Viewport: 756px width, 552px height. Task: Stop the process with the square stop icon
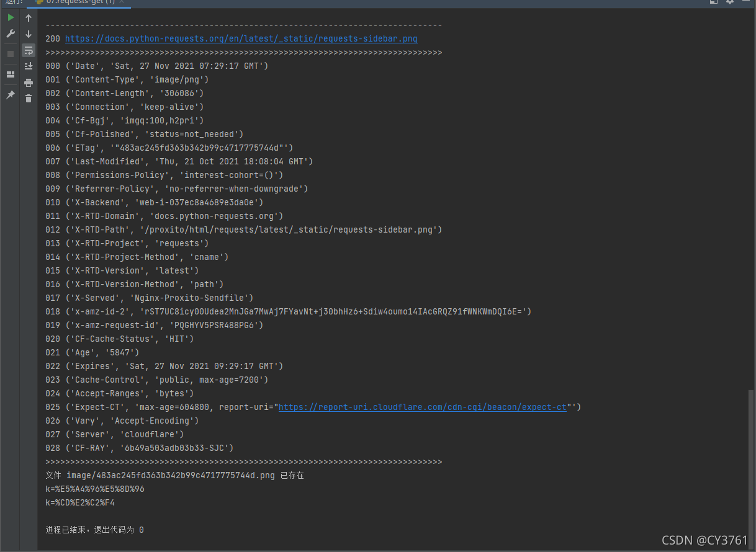coord(11,54)
